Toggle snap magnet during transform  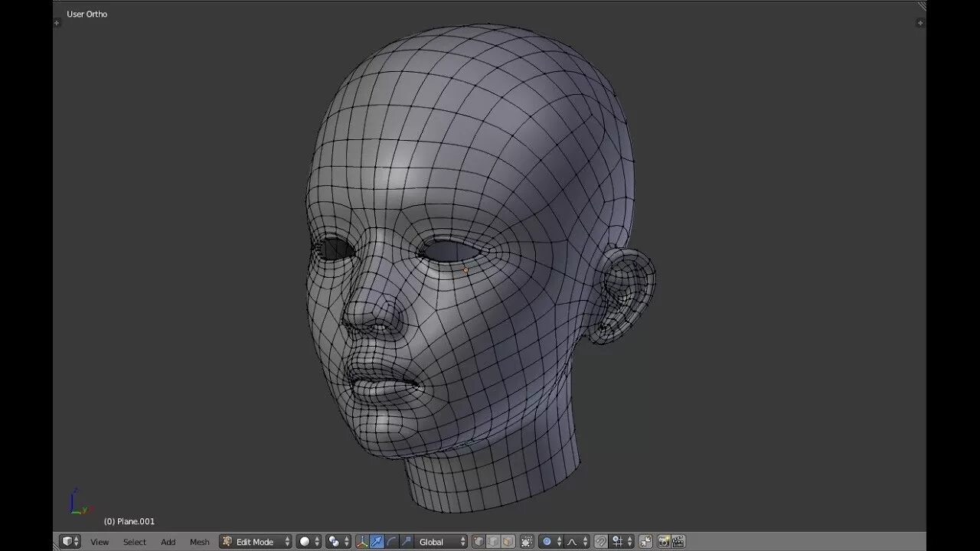[602, 542]
